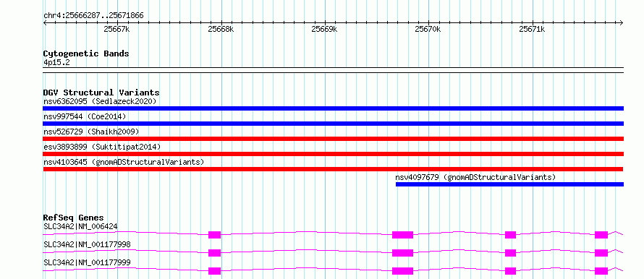Click the blue bar for nsv6362095

(333, 108)
